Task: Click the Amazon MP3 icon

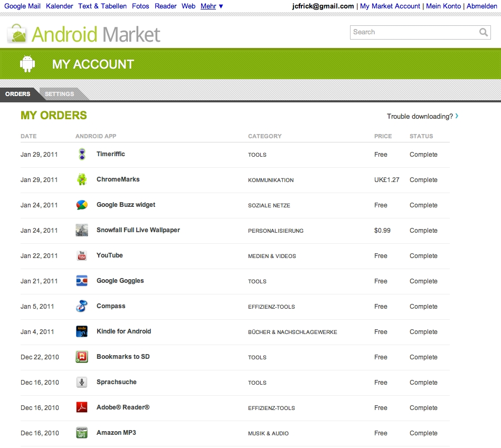Action: [82, 433]
